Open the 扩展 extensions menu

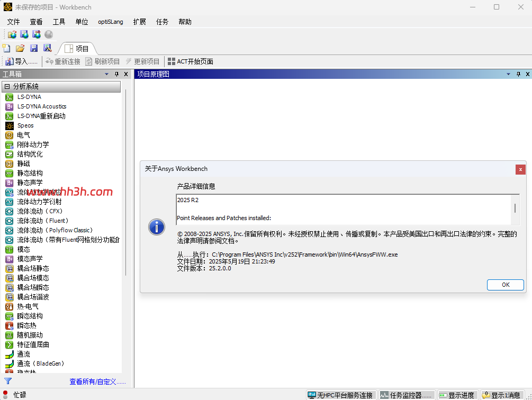(139, 22)
